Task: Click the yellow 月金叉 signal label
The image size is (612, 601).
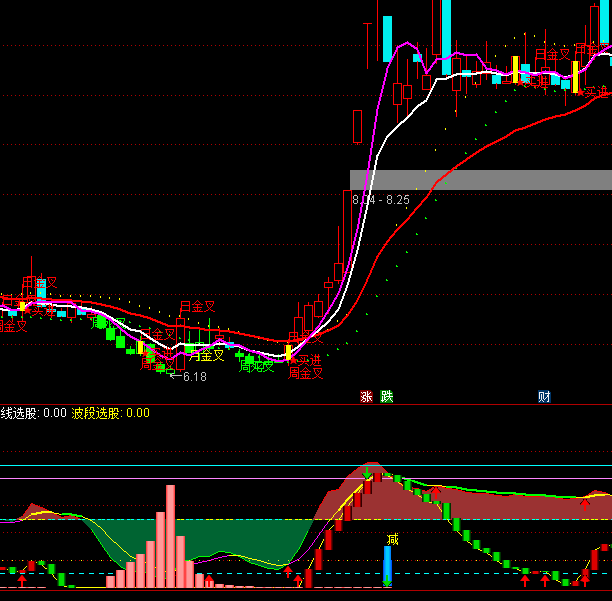Action: (207, 355)
